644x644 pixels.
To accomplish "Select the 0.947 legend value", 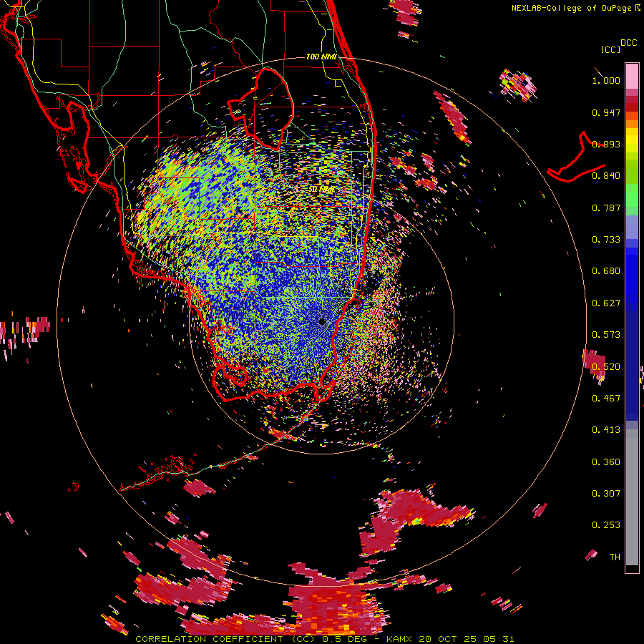I will point(606,112).
